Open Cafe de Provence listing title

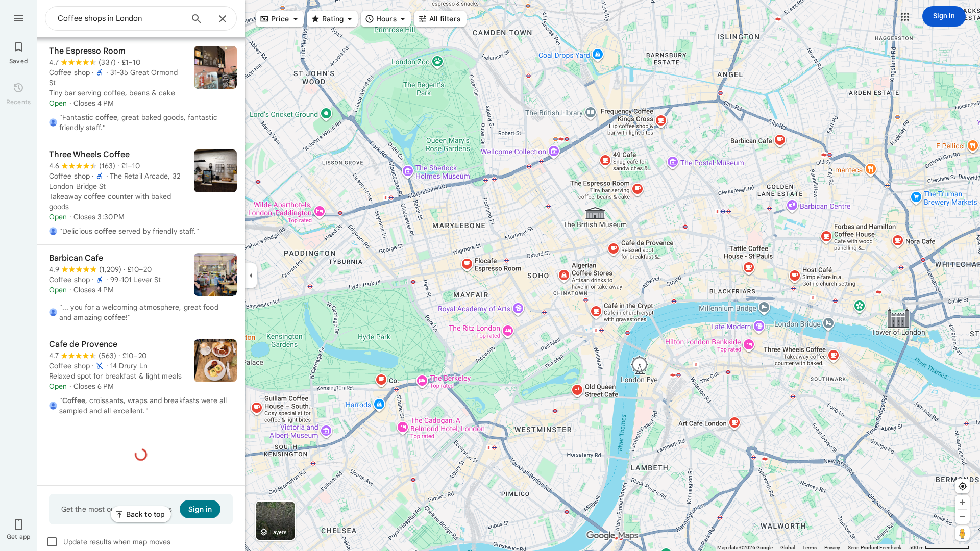pyautogui.click(x=83, y=344)
